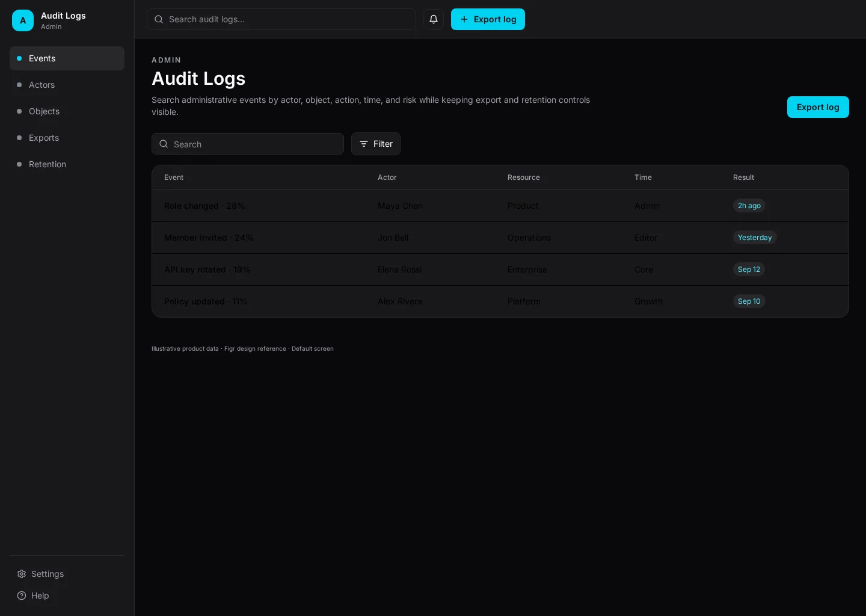Click the Time column header
Screen dimensions: 866x616
click(643, 177)
